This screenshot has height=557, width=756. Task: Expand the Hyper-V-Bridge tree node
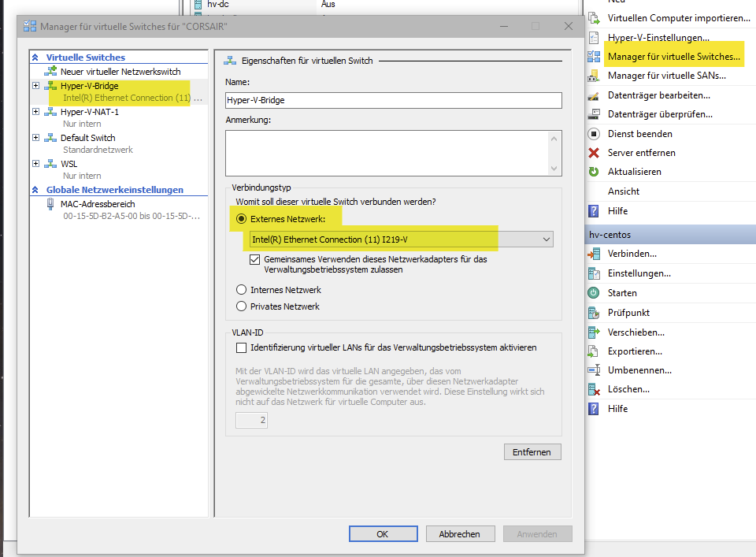pos(35,85)
